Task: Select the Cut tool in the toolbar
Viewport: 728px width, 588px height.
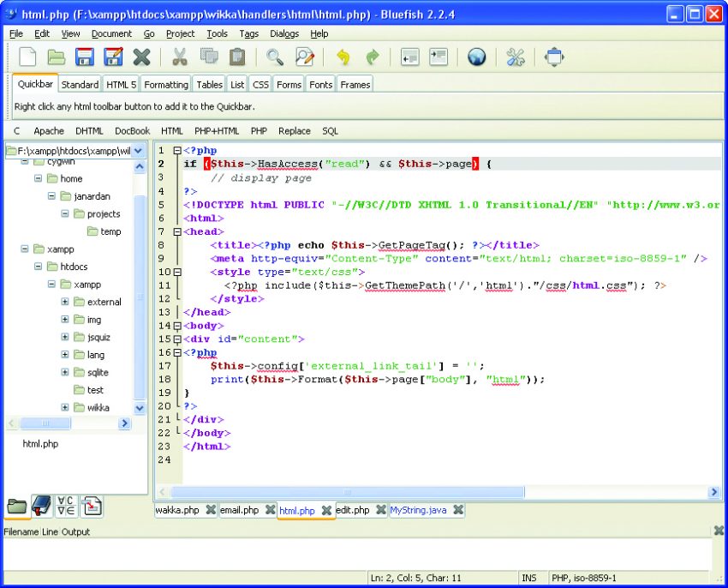Action: click(x=181, y=57)
